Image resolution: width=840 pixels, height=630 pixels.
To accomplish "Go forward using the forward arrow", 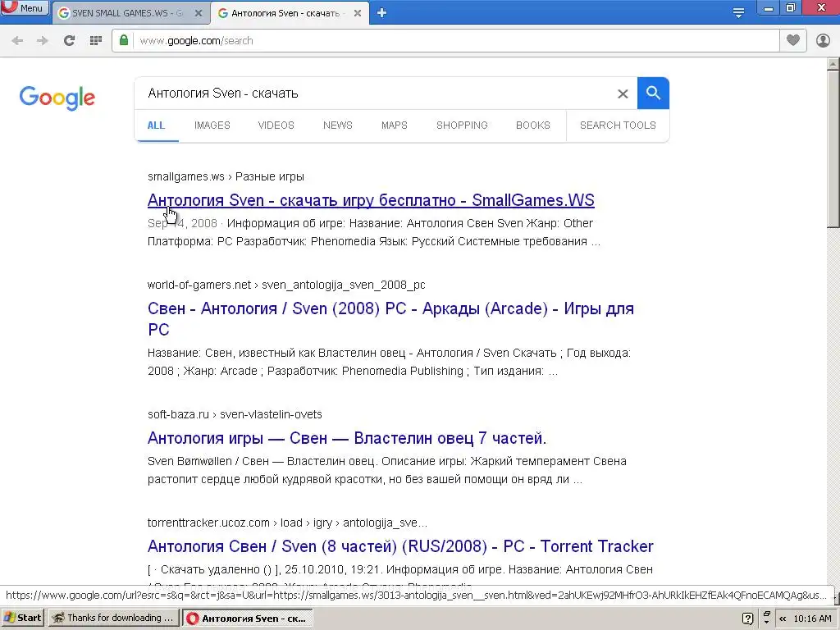I will (43, 41).
